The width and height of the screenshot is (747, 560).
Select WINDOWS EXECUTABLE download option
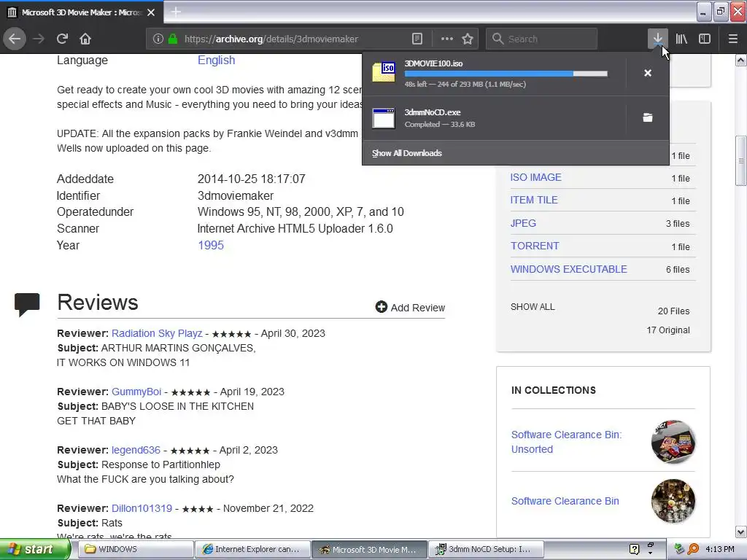pos(569,269)
